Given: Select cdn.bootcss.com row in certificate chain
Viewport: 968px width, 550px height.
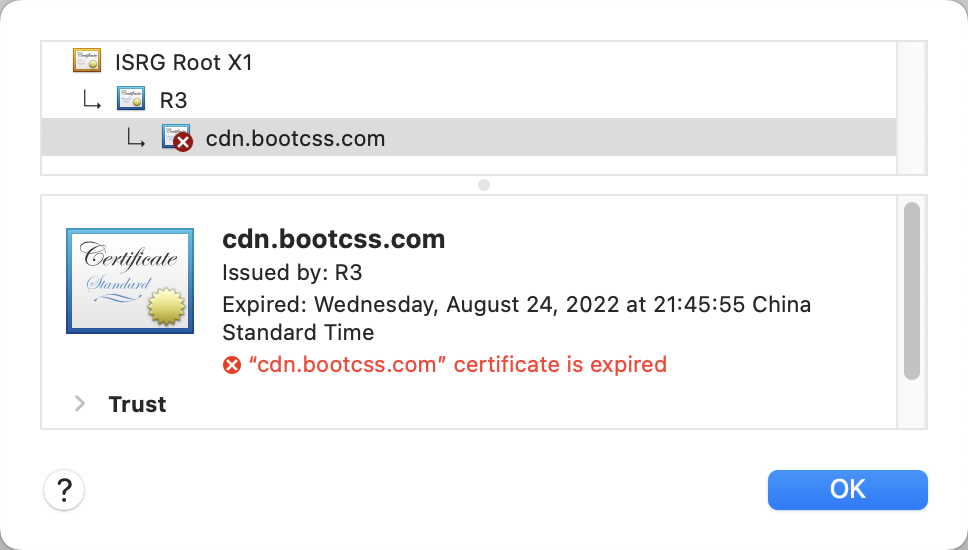Looking at the screenshot, I should click(x=295, y=138).
